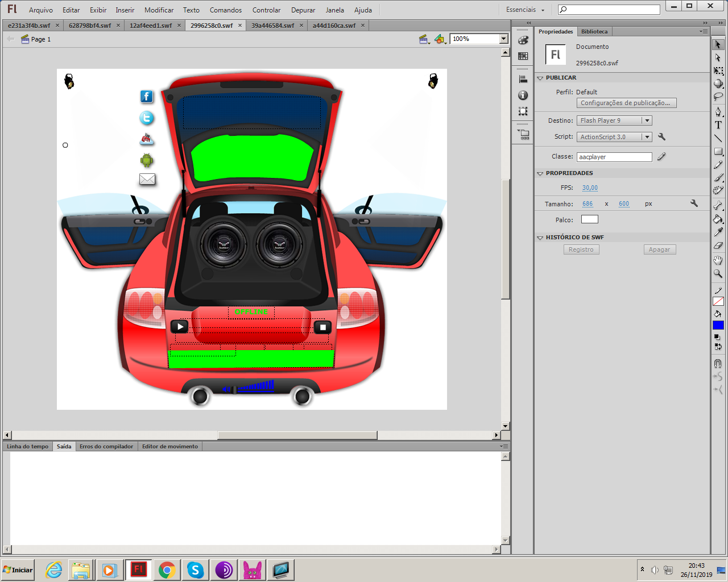Open the Info panel icon

click(523, 95)
